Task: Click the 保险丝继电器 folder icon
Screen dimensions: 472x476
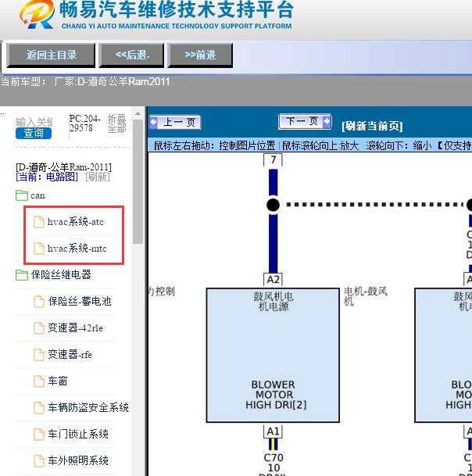Action: point(22,275)
